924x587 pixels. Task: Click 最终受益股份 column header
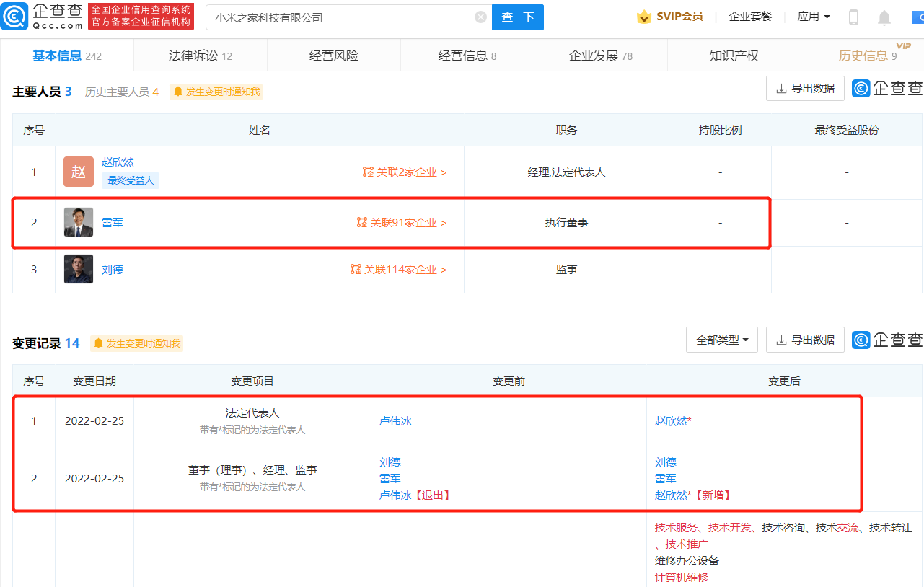847,131
